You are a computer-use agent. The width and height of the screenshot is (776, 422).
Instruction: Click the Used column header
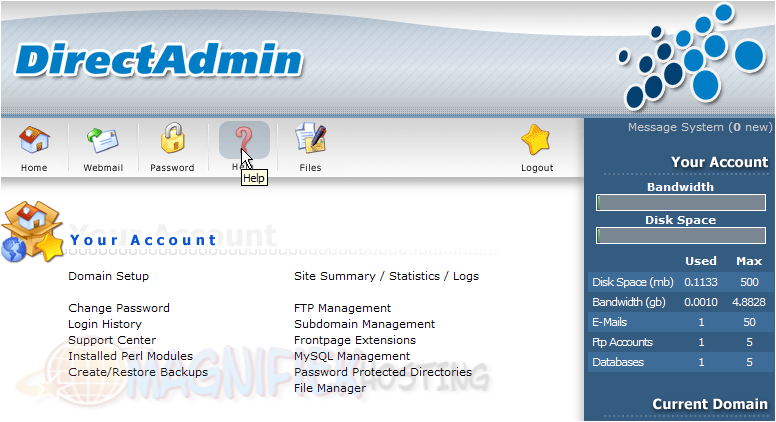(701, 261)
